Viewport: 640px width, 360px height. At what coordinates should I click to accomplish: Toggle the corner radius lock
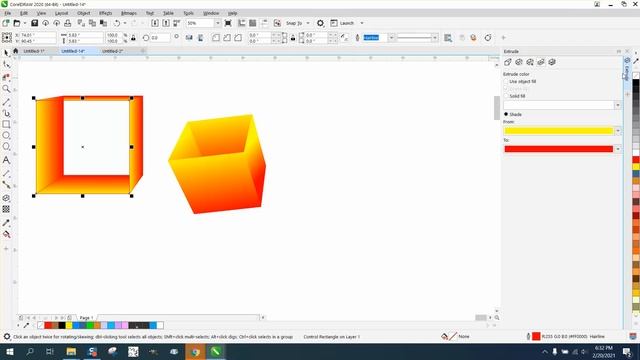point(293,38)
